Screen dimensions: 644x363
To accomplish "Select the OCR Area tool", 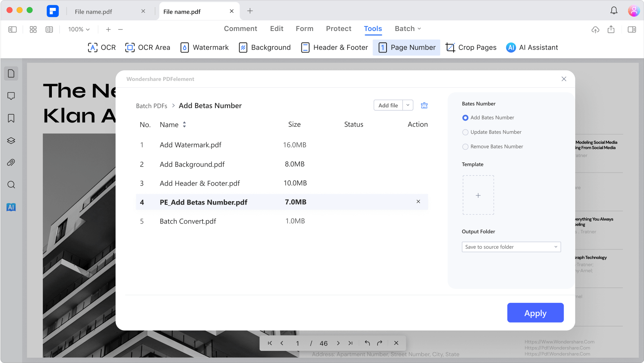I will pos(148,48).
